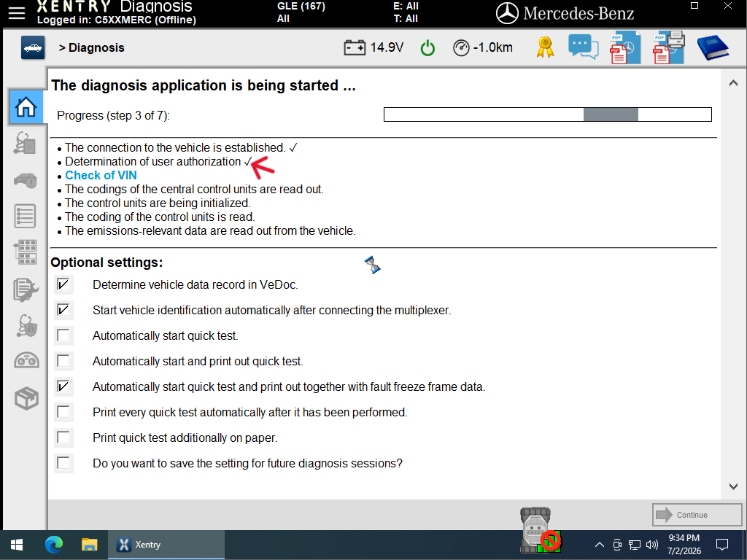Open File Explorer from taskbar

pos(89,545)
